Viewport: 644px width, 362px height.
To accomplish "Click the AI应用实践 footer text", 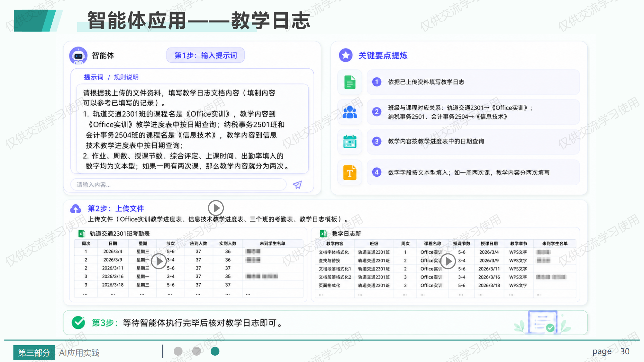I will click(x=79, y=353).
